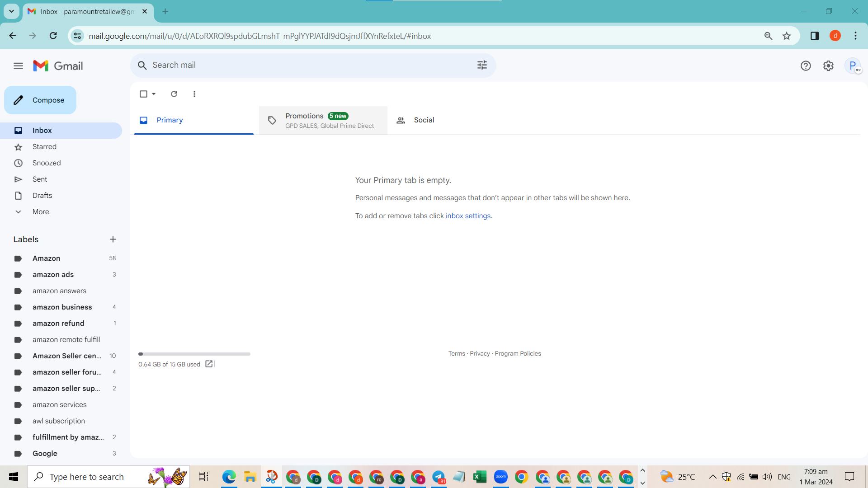The image size is (868, 488).
Task: Open Telegram from the taskbar
Action: coord(439,477)
